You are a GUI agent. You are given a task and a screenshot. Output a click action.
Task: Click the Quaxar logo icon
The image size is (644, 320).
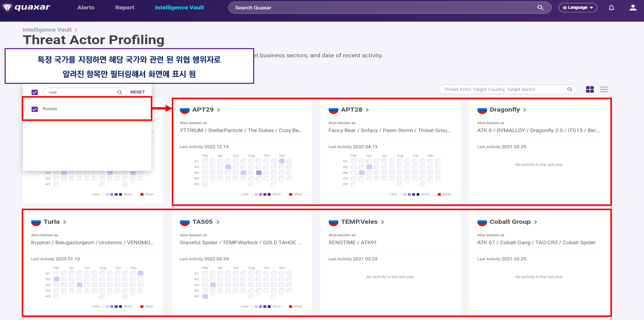coord(7,8)
